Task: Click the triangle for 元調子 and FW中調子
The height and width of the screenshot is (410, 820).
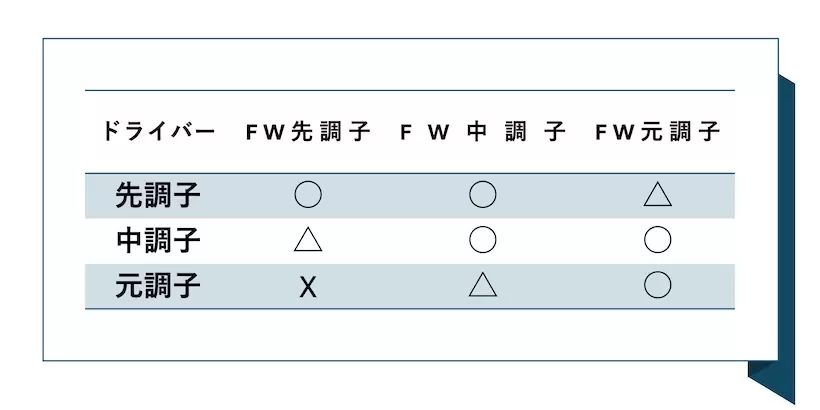Action: click(483, 287)
